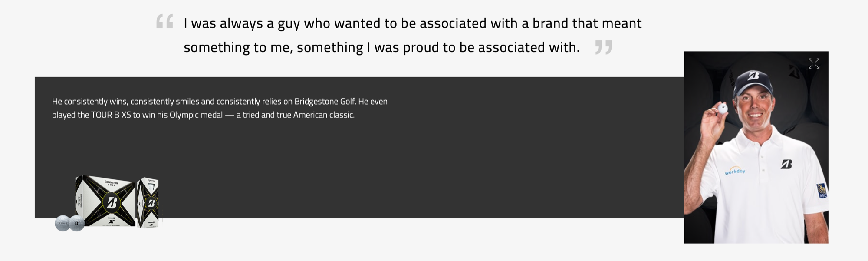Click the B logo on the white shirt
The height and width of the screenshot is (261, 868).
pos(786,164)
